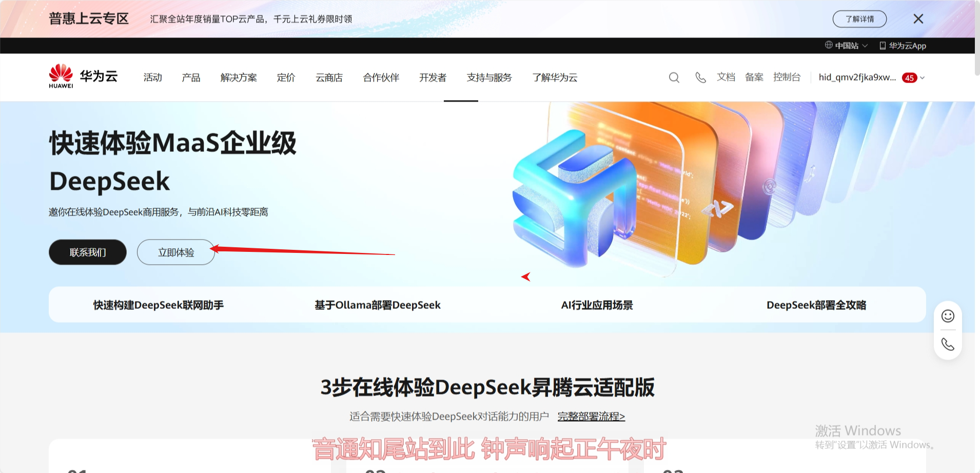
Task: Click the 联系我们 button
Action: [88, 252]
